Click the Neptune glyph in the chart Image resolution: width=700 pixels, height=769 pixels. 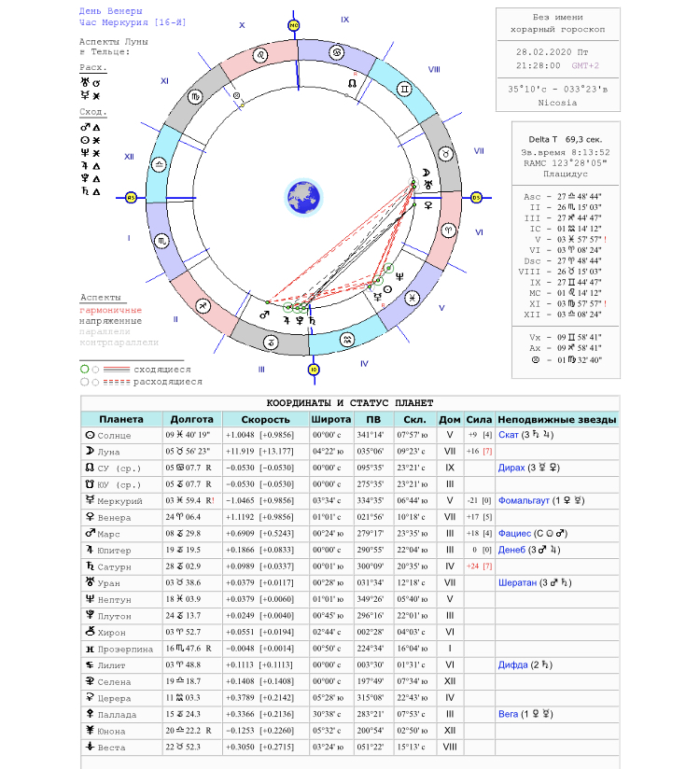click(x=399, y=276)
